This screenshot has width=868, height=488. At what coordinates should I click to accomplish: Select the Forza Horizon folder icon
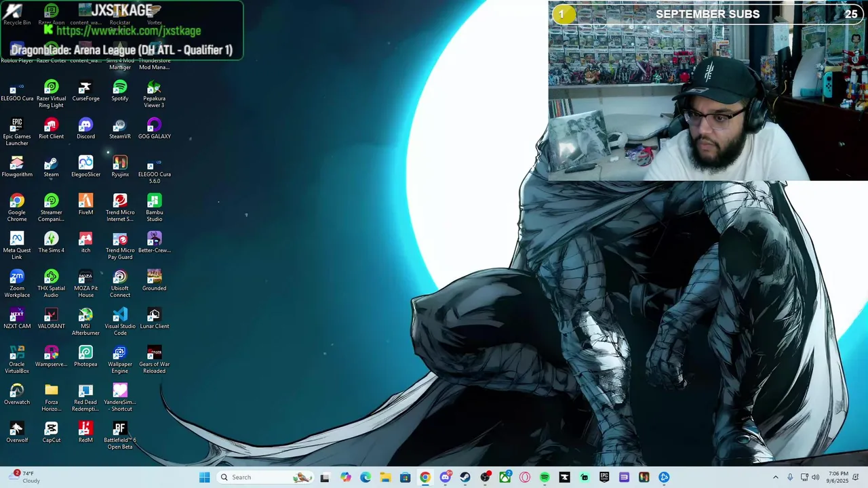pos(51,398)
